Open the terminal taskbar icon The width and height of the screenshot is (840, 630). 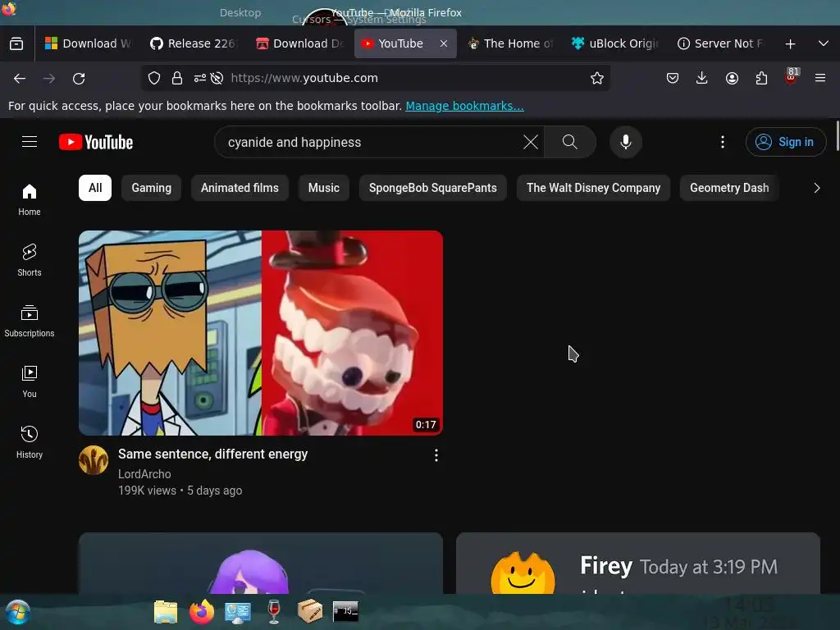pos(345,611)
